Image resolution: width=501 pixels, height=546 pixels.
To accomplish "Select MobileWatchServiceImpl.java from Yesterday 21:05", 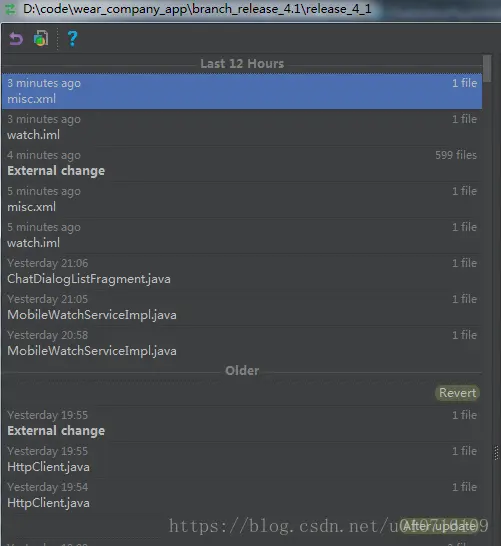I will coord(242,307).
